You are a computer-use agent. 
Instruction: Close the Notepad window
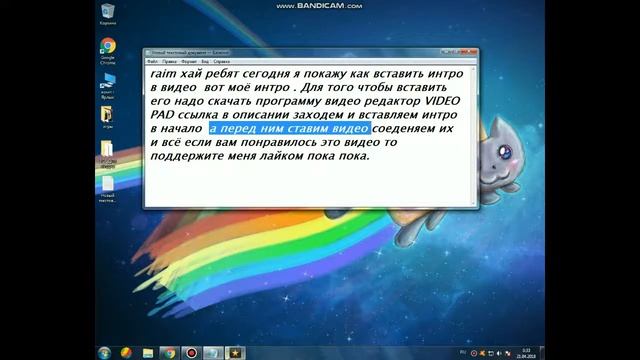[470, 52]
